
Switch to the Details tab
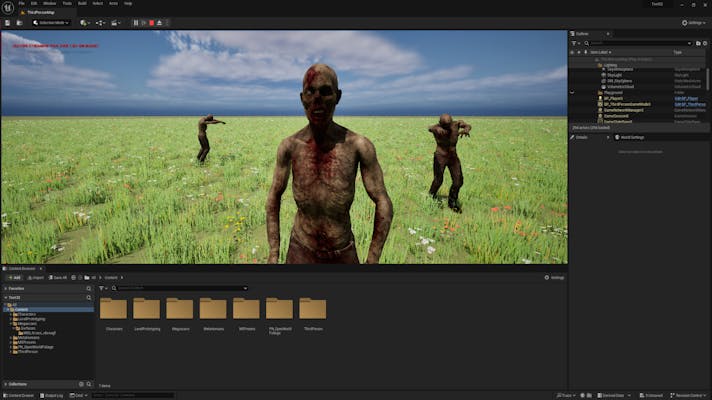click(582, 137)
